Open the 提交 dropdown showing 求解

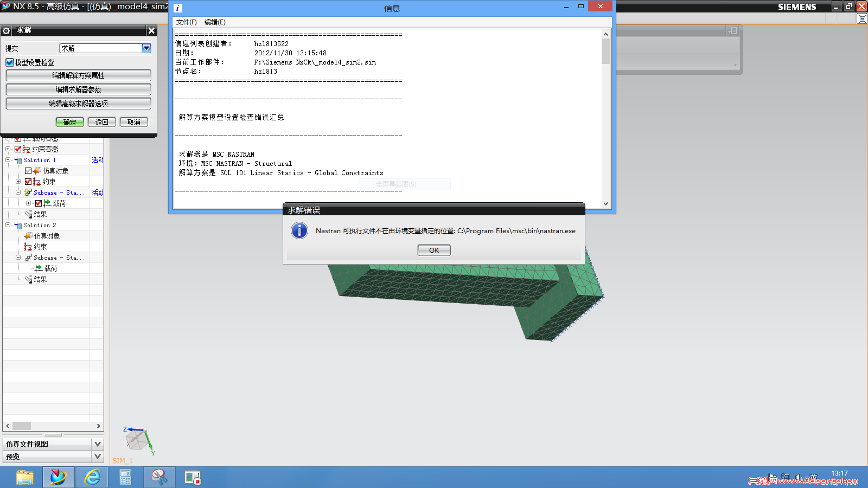(146, 48)
